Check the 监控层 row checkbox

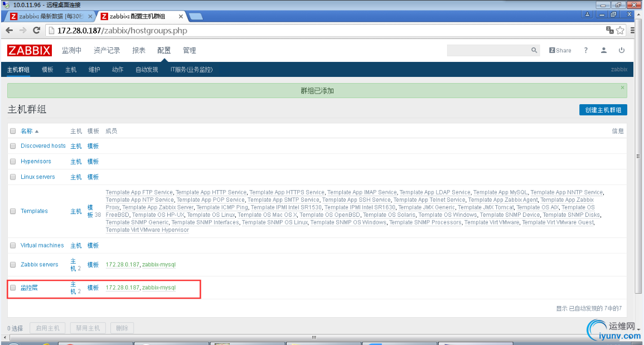[x=13, y=288]
